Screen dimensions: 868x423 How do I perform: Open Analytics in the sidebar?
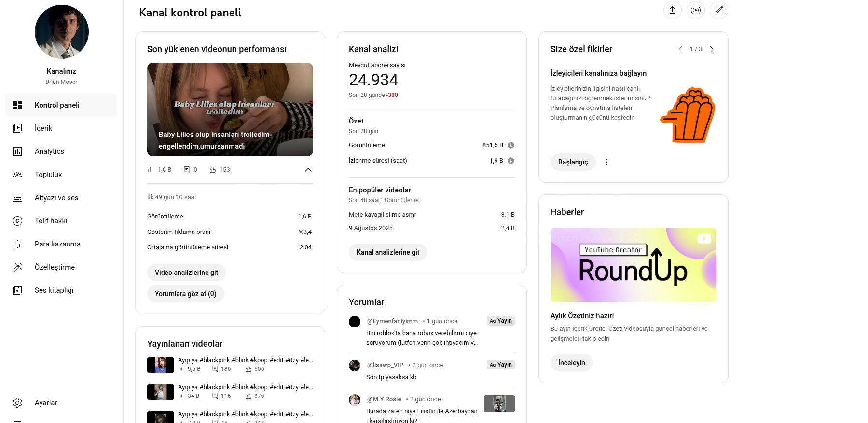pos(61,151)
